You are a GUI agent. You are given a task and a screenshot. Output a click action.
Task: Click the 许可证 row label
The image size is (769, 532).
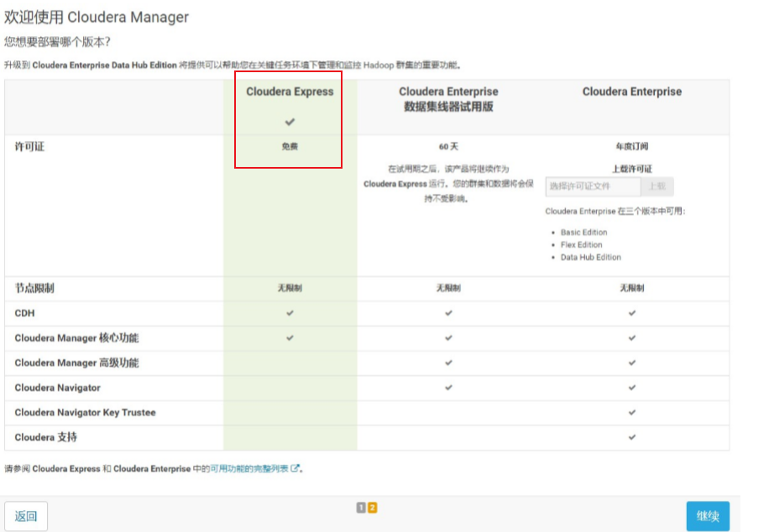coord(29,147)
